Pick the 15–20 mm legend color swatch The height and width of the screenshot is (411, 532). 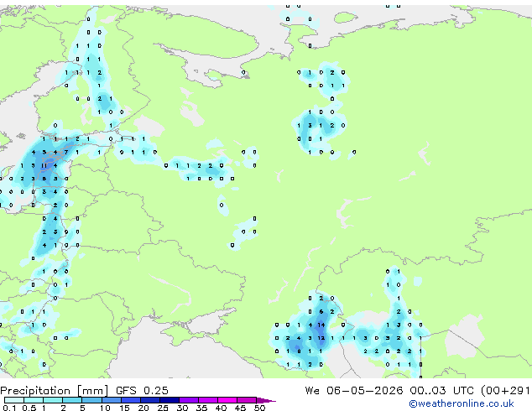point(130,400)
